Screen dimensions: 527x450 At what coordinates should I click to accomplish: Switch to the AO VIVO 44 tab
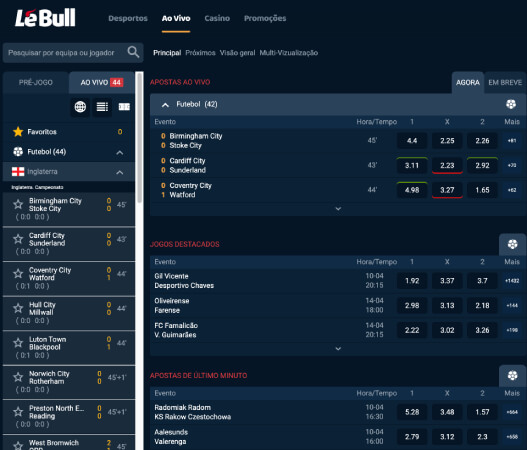point(102,82)
